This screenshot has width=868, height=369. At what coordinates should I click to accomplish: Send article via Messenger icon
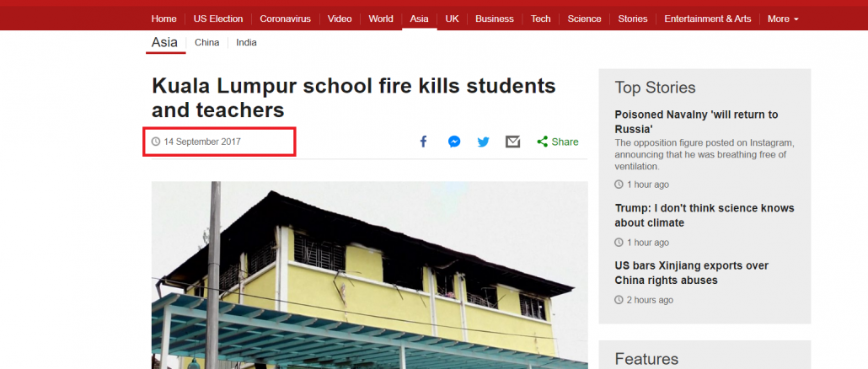tap(454, 142)
